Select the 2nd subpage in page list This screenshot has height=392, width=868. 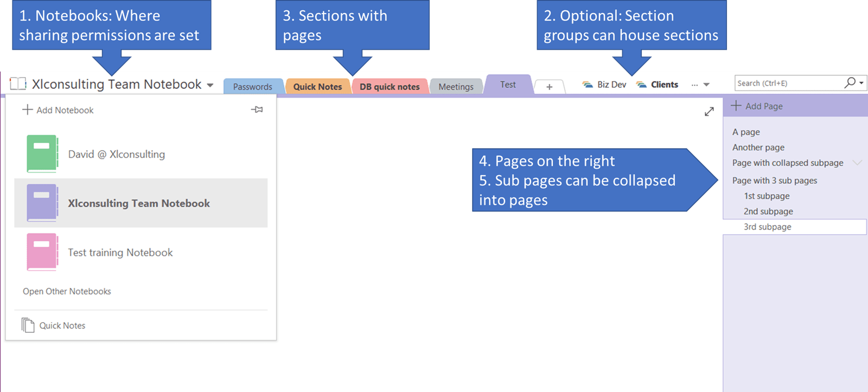(x=768, y=211)
